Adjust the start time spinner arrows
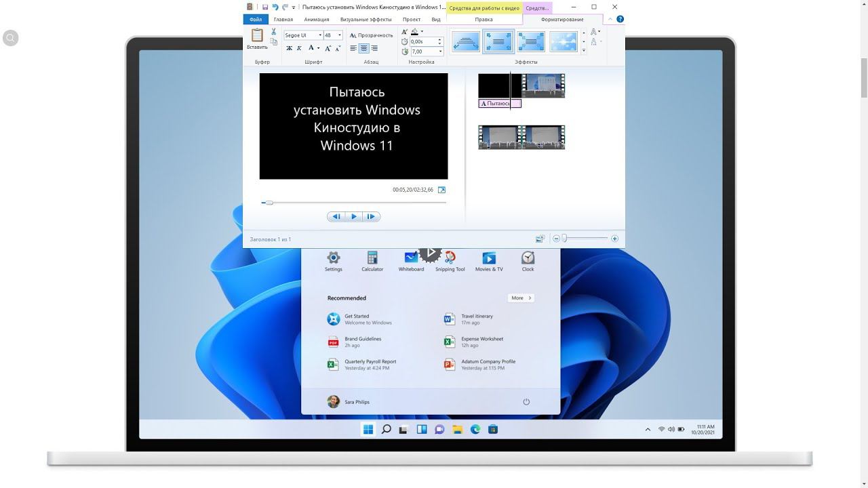 click(439, 42)
